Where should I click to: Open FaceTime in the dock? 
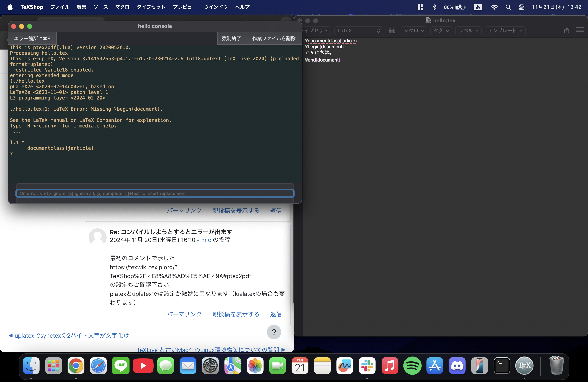click(x=277, y=365)
